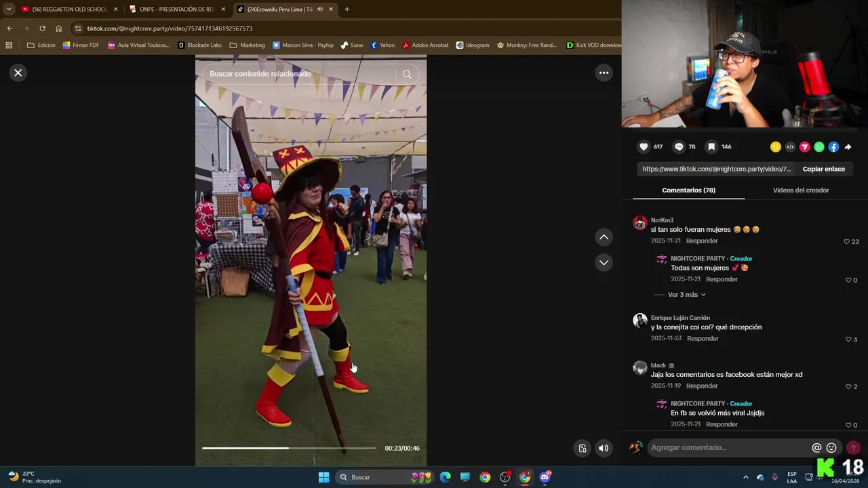Go to previous video with up arrow

pyautogui.click(x=604, y=237)
